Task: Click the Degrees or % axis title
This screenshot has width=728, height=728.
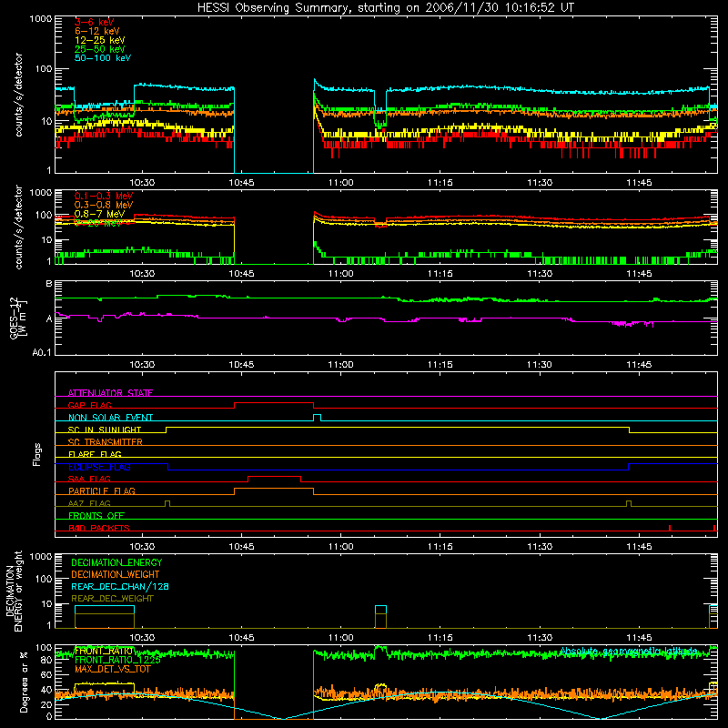Action: click(x=24, y=682)
